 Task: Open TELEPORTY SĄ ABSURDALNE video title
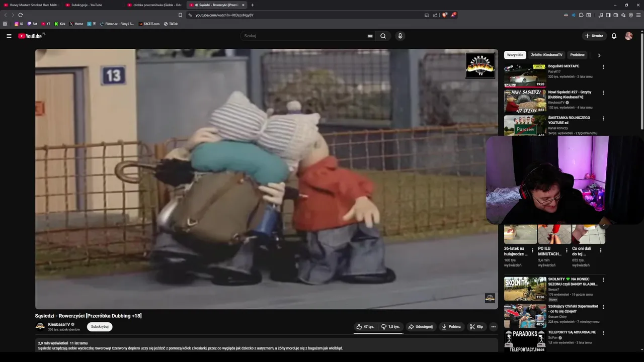point(572,332)
